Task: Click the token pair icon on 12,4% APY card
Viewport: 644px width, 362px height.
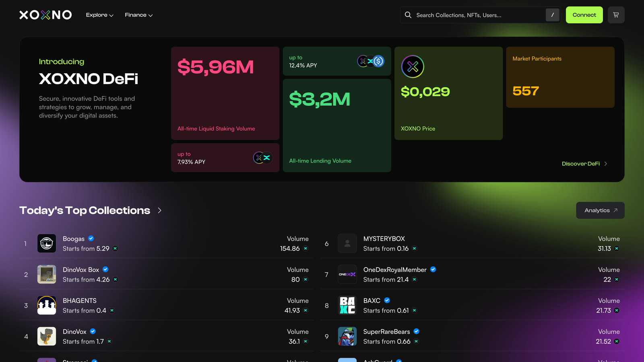Action: 371,61
